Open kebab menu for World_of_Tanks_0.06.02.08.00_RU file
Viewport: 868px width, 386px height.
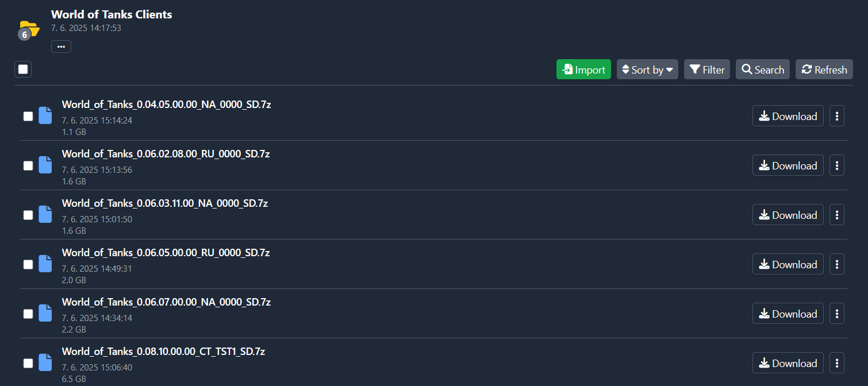pyautogui.click(x=837, y=165)
